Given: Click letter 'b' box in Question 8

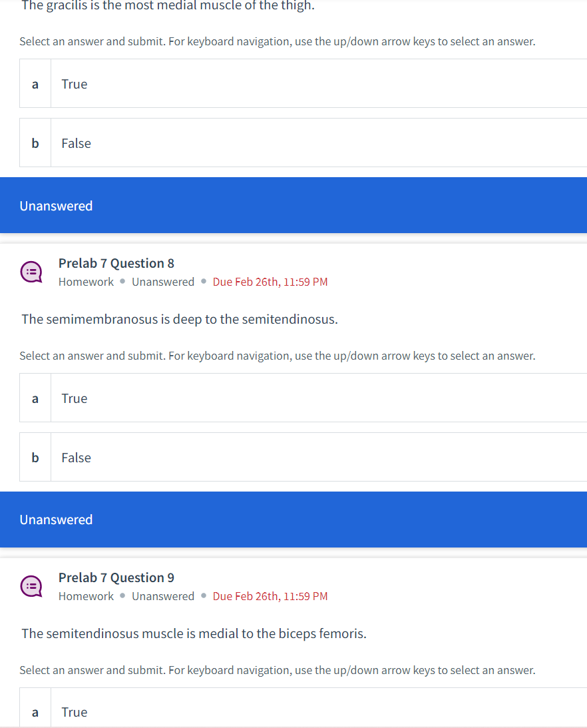Looking at the screenshot, I should tap(35, 457).
